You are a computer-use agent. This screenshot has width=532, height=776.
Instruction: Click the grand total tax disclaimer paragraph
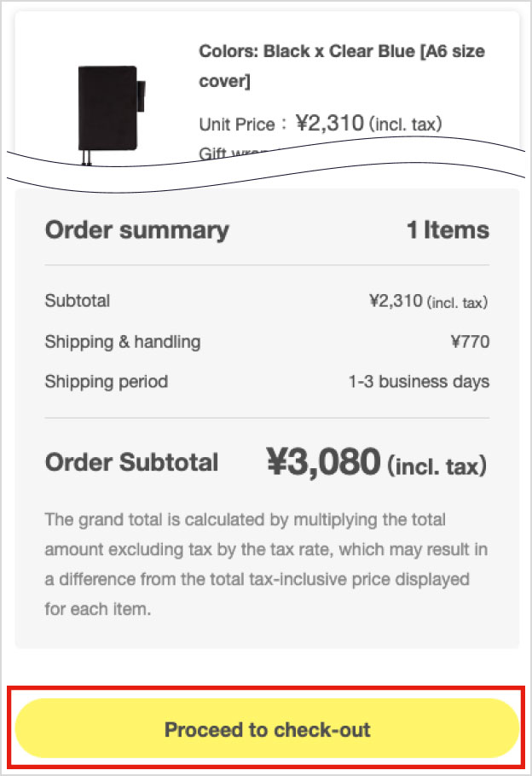pos(257,565)
